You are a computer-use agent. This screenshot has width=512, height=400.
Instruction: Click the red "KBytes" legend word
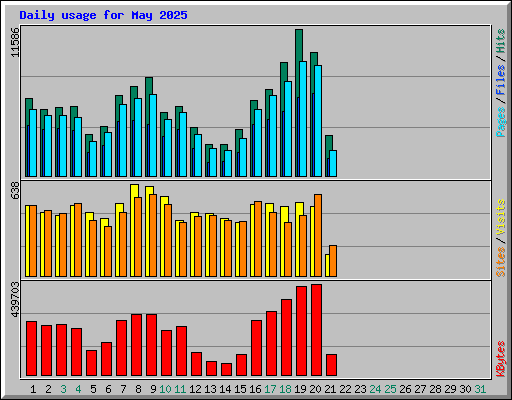pos(501,359)
